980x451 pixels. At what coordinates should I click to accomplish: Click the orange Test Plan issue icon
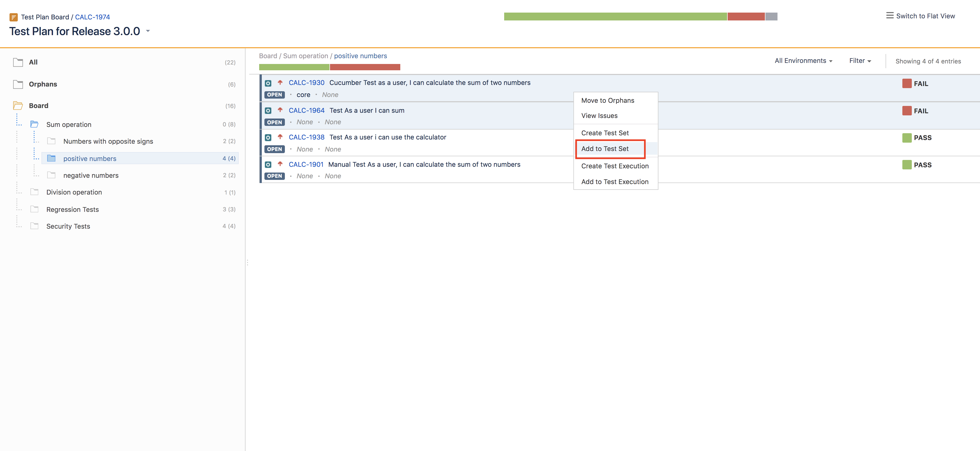(x=13, y=17)
